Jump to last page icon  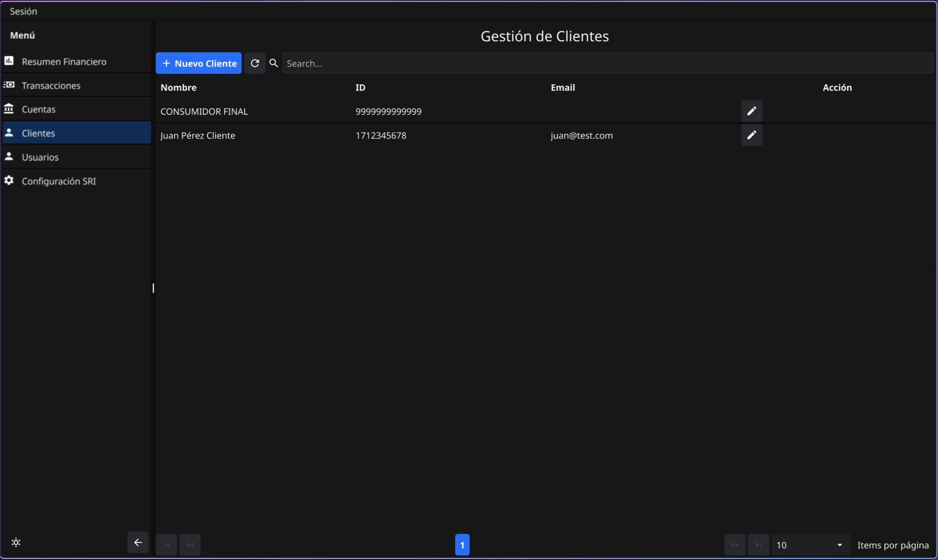click(x=758, y=544)
